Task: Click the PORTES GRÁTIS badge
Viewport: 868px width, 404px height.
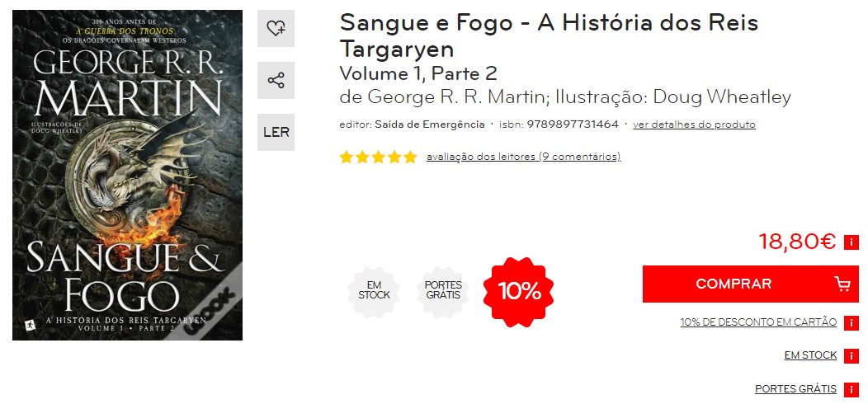Action: click(x=443, y=291)
